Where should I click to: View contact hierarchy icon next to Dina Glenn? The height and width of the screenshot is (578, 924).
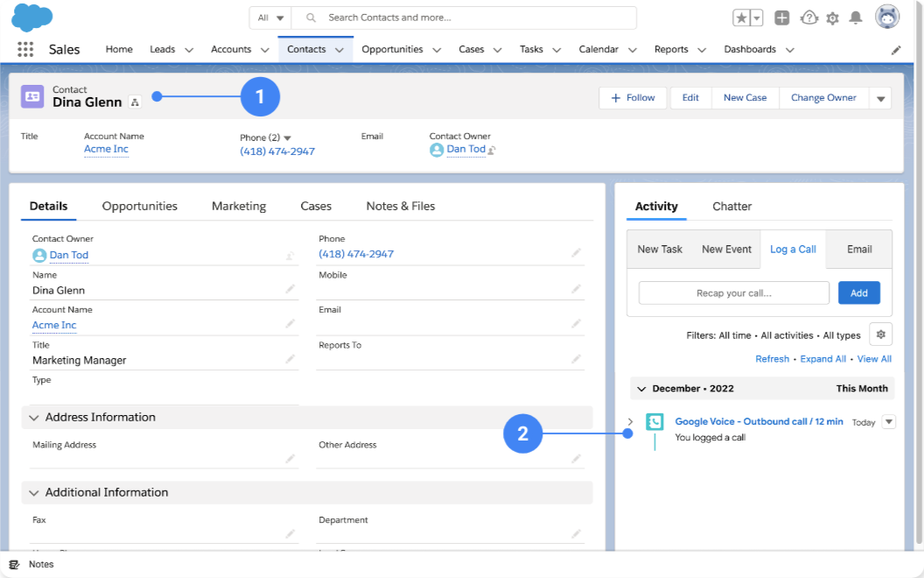(x=135, y=102)
